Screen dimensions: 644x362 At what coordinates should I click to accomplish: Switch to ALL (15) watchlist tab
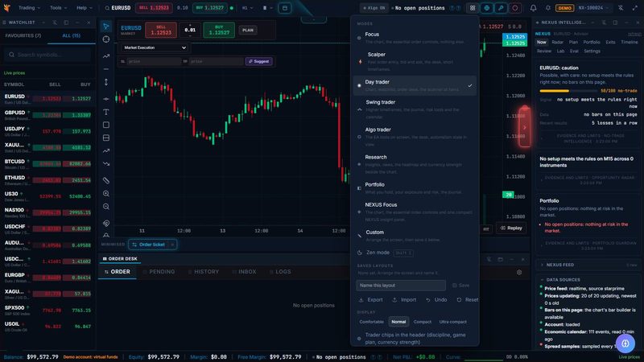(72, 35)
